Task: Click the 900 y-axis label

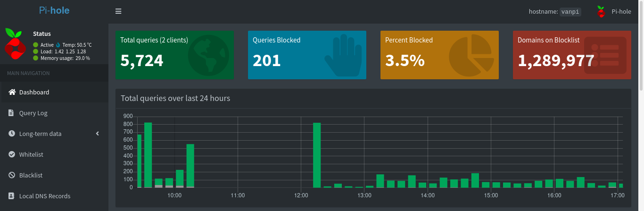Action: tap(128, 116)
